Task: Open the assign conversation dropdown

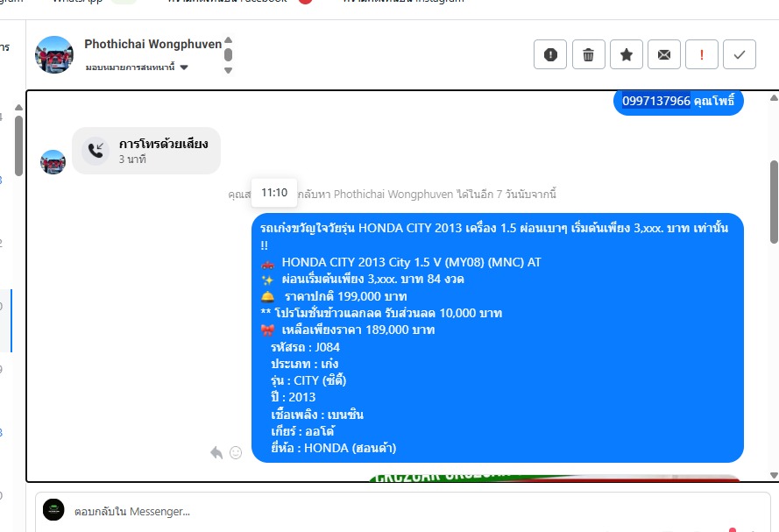Action: [137, 67]
